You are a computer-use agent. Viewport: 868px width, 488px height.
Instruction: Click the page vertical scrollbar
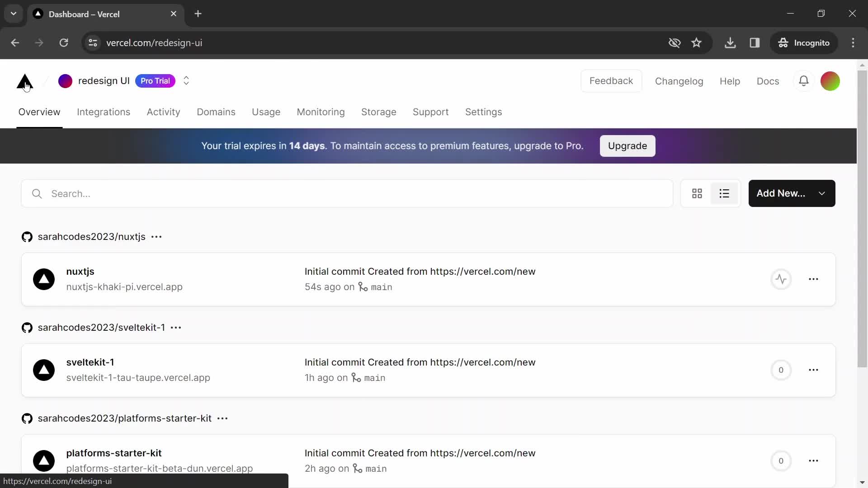[862, 219]
